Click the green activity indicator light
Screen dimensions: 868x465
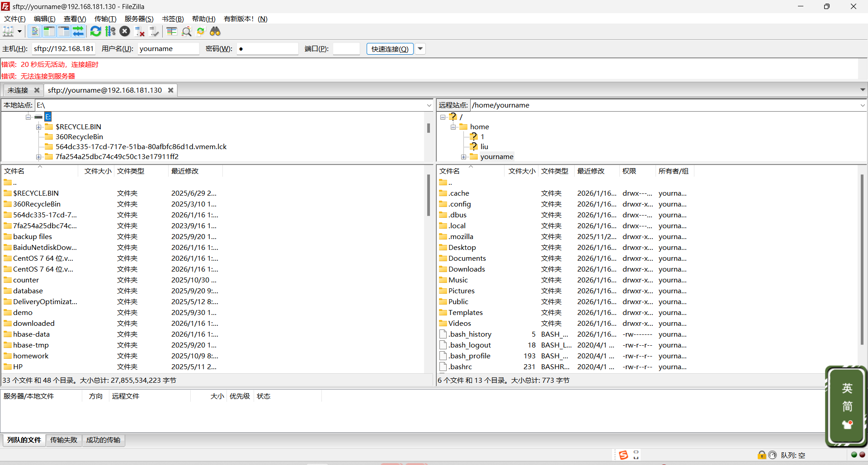coord(854,455)
